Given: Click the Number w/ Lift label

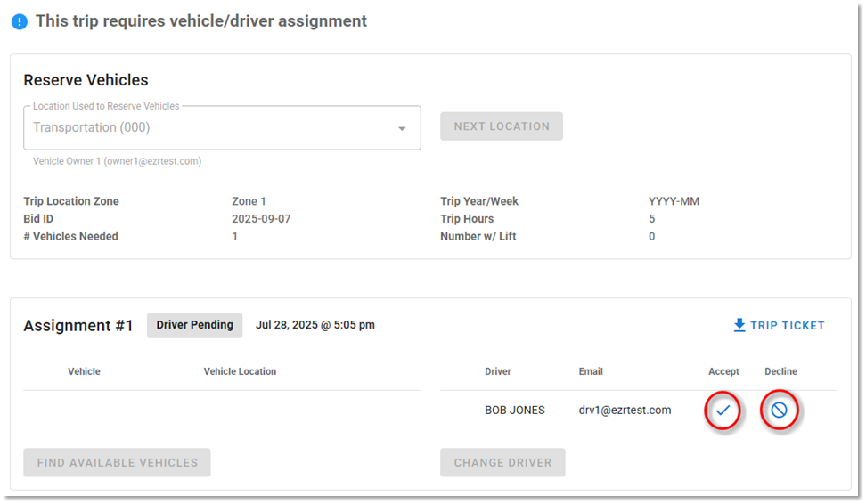Looking at the screenshot, I should point(478,236).
